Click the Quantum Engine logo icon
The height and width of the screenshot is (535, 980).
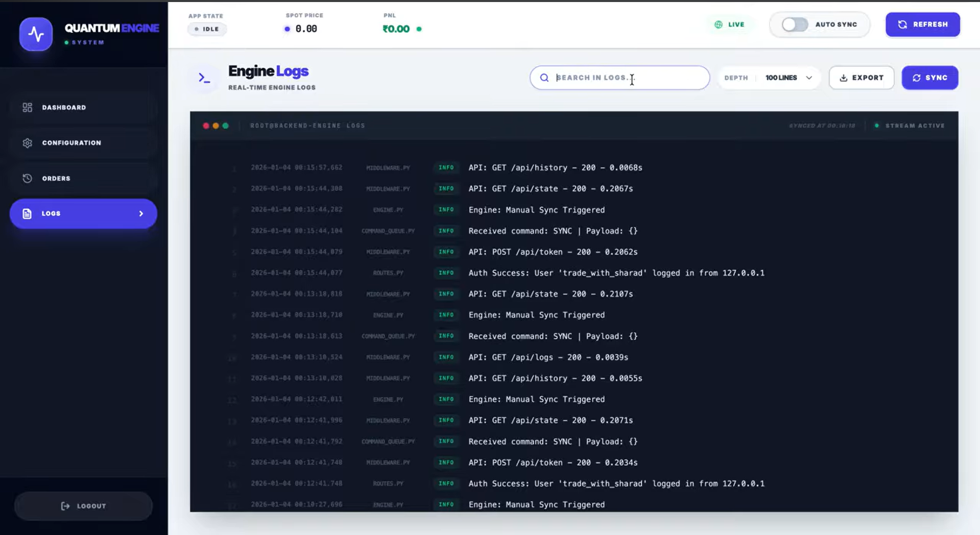click(x=36, y=34)
